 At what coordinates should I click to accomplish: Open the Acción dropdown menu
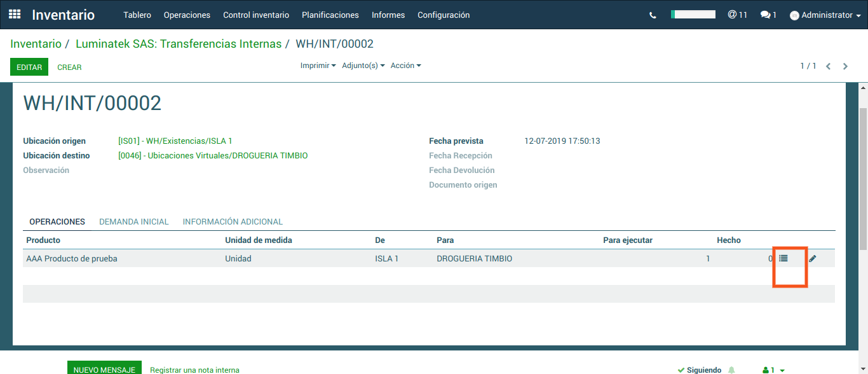coord(405,66)
